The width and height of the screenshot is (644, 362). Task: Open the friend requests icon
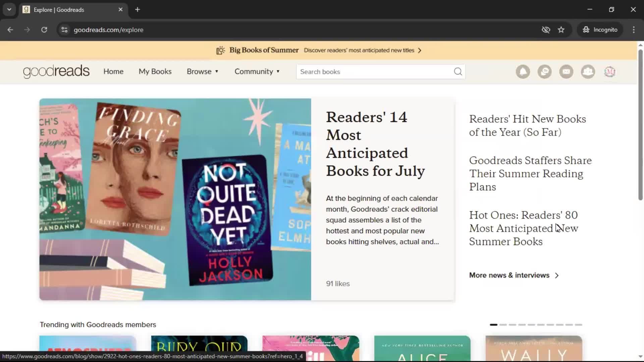pos(588,72)
